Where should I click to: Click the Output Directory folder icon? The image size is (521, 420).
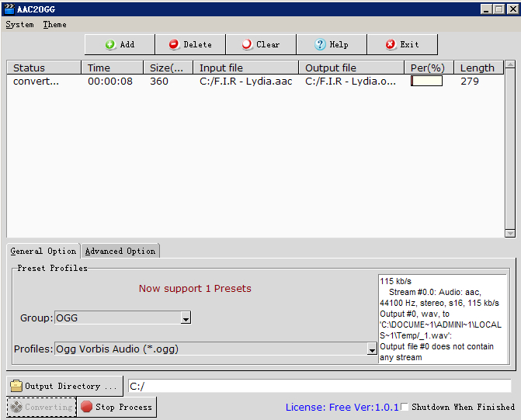click(x=16, y=386)
